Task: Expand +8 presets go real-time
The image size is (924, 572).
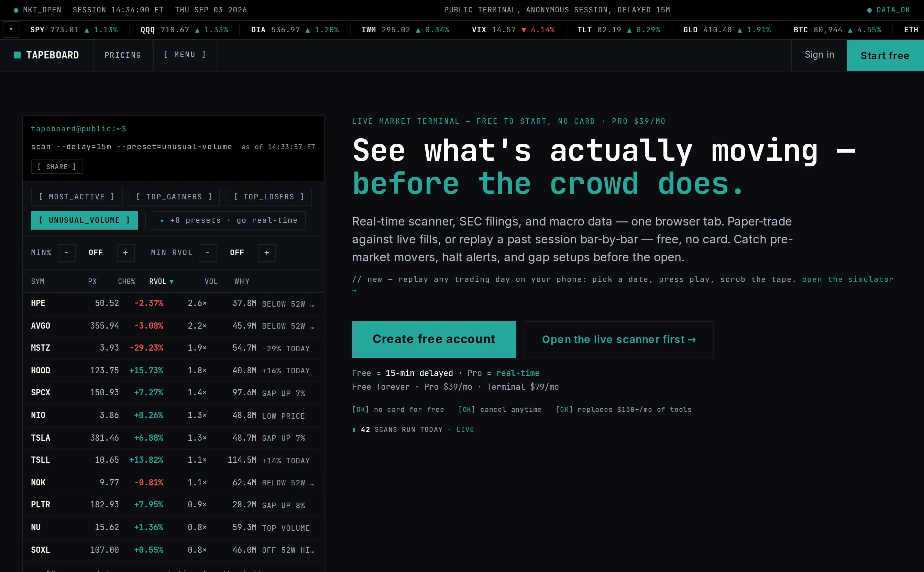Action: (229, 220)
